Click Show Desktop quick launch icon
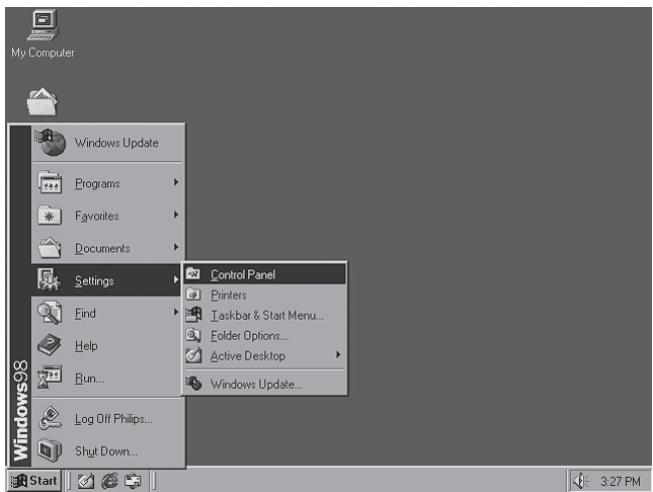The image size is (653, 492). click(x=86, y=481)
